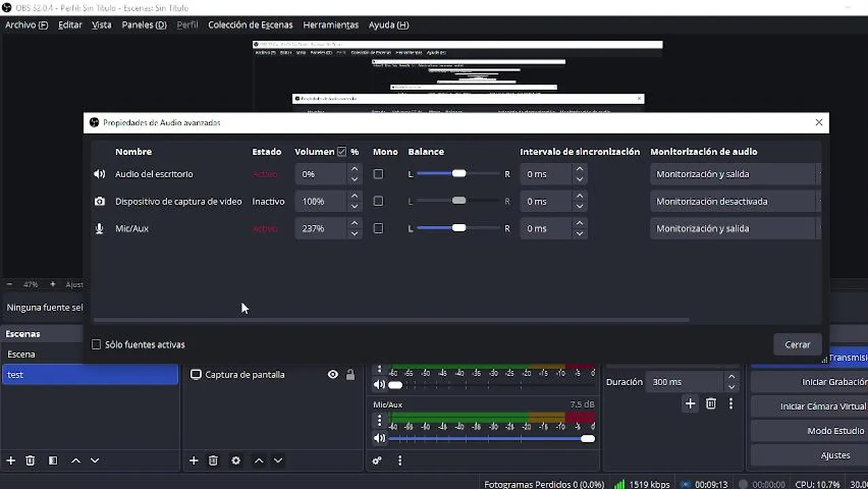The image size is (868, 489).
Task: Decrease sync offset for Mic/Aux
Action: tap(579, 234)
